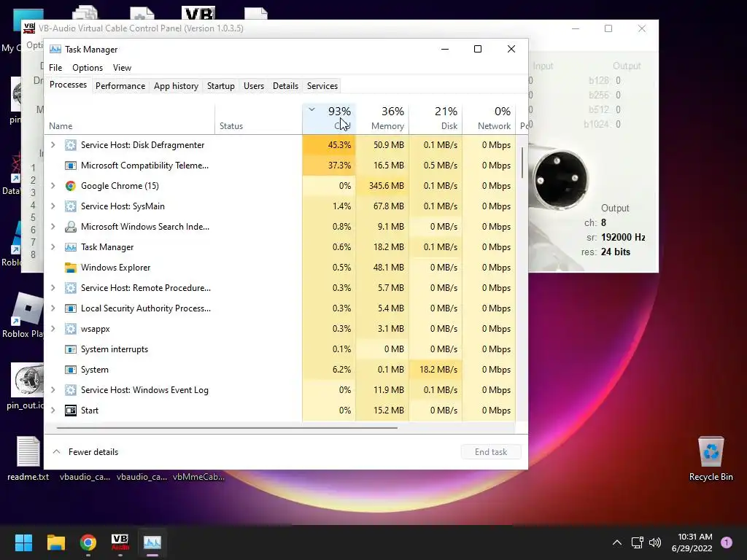Click the Microsoft Windows Search Indexer icon
The width and height of the screenshot is (747, 560).
[x=71, y=227]
